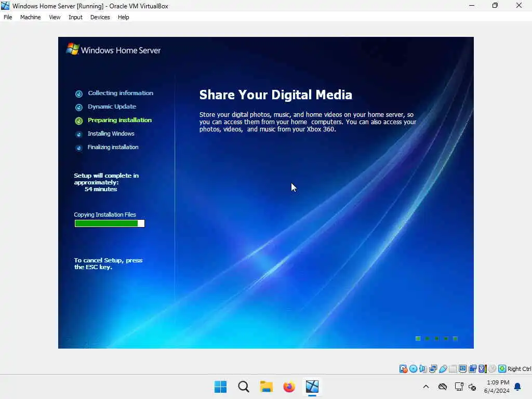Click the Collecting information step
The width and height of the screenshot is (532, 399).
[x=121, y=93]
